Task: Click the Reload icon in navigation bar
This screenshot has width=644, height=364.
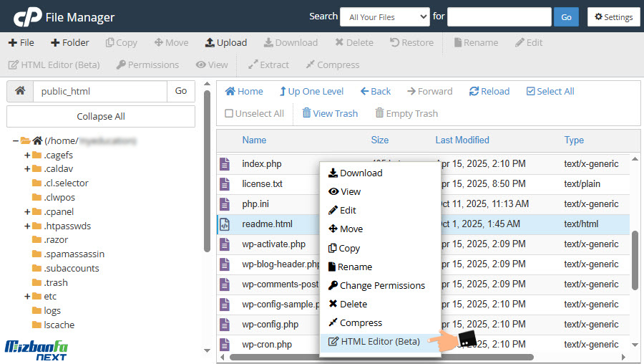Action: pyautogui.click(x=474, y=91)
